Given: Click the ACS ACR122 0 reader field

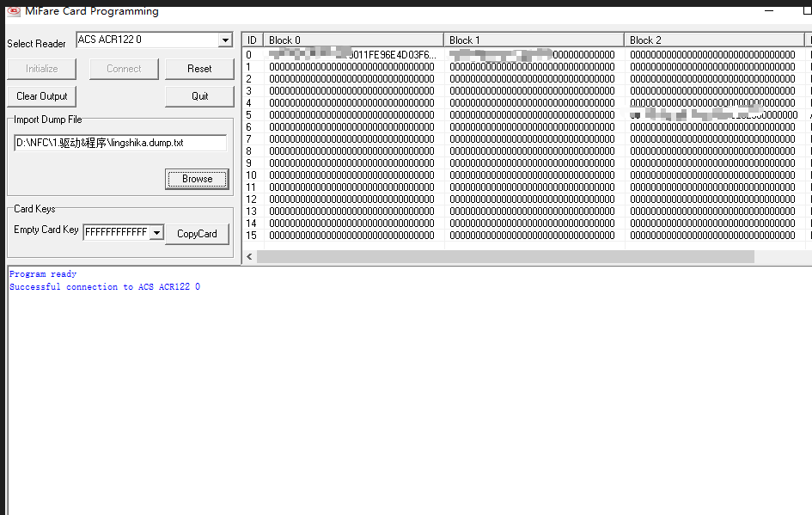Looking at the screenshot, I should point(146,40).
